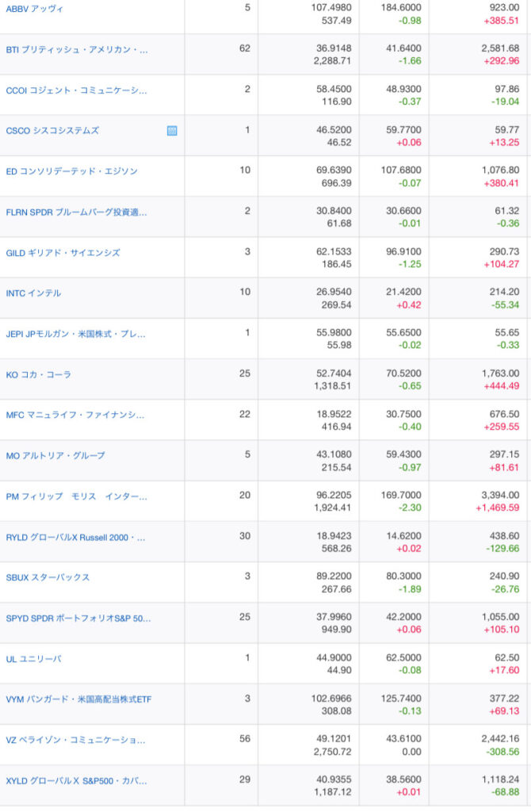531x812 pixels.
Task: Open the JEPI JPモルガン link
Action: coord(75,334)
